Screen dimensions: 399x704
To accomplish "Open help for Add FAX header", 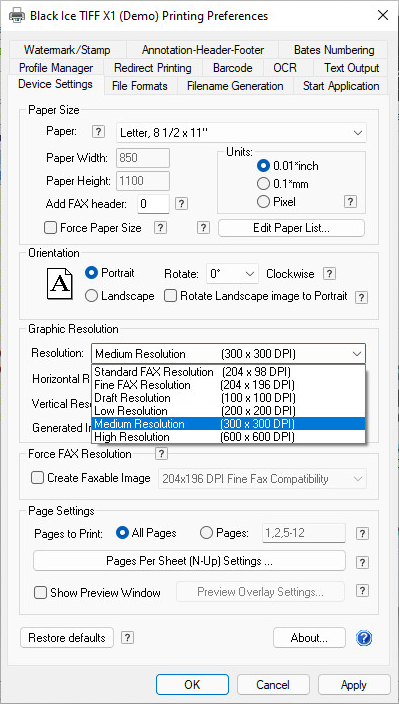I will pyautogui.click(x=181, y=204).
